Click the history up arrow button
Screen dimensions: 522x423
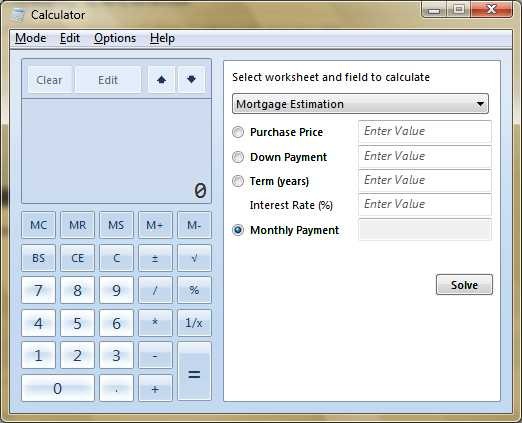[x=161, y=80]
